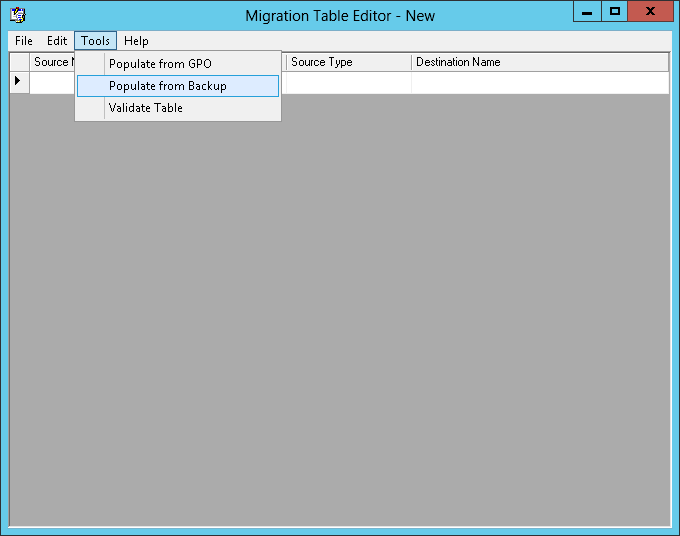Viewport: 680px width, 536px height.
Task: Select Populate from Backup
Action: click(x=168, y=86)
